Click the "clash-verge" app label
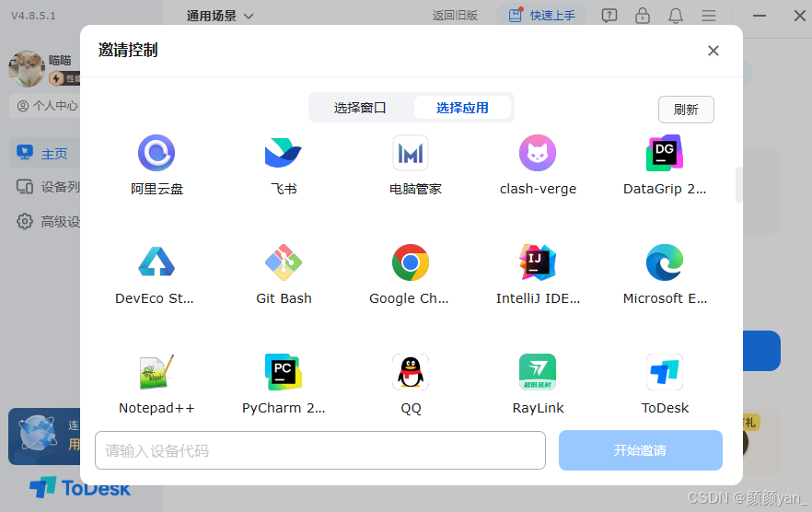Image resolution: width=812 pixels, height=512 pixels. pos(538,189)
